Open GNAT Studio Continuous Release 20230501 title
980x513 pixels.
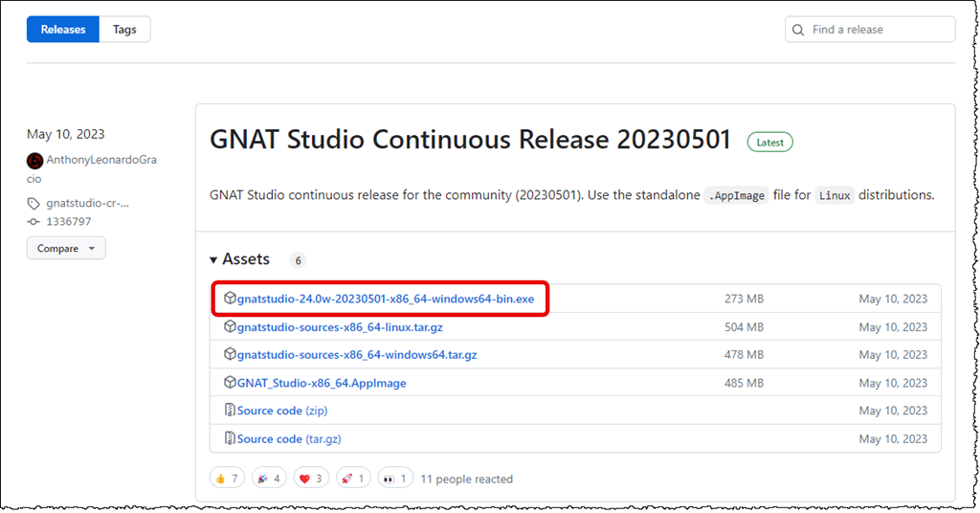[x=470, y=140]
